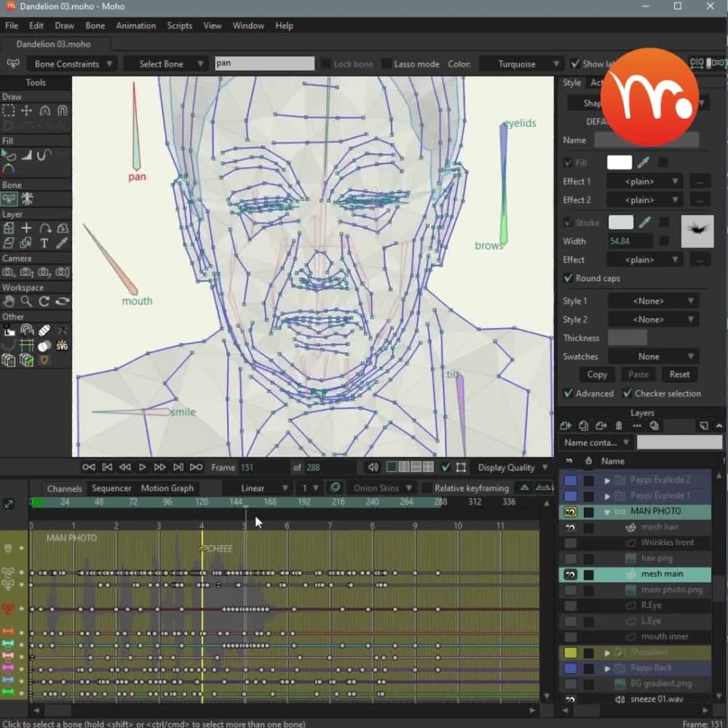
Task: Select the Select Points tool in Draw
Action: click(x=8, y=111)
